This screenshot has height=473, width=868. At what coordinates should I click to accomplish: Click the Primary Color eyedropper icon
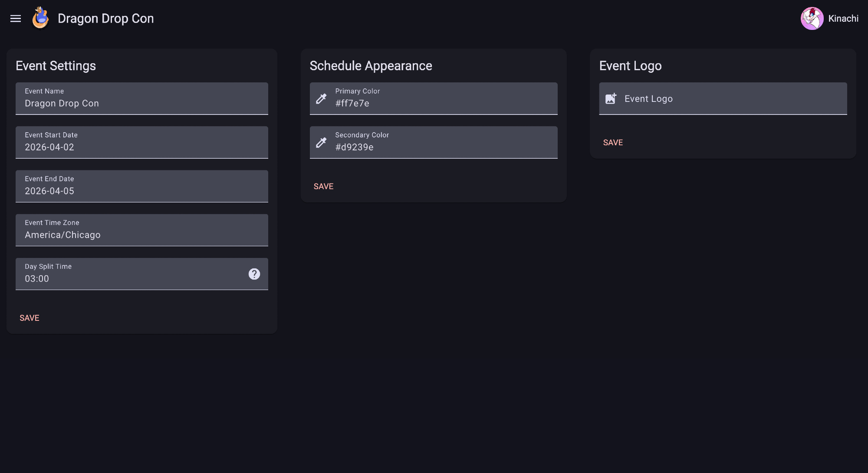pyautogui.click(x=321, y=99)
